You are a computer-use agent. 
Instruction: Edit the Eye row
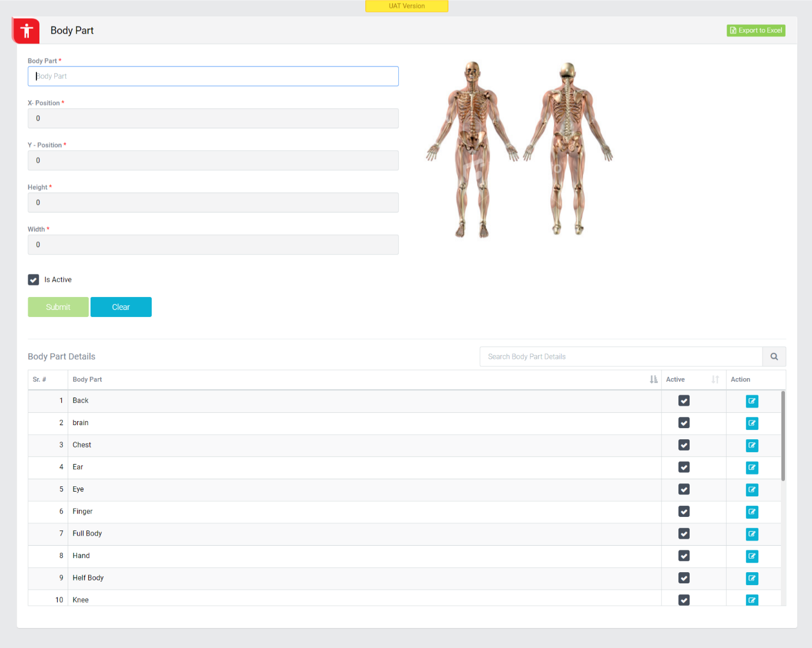coord(752,490)
